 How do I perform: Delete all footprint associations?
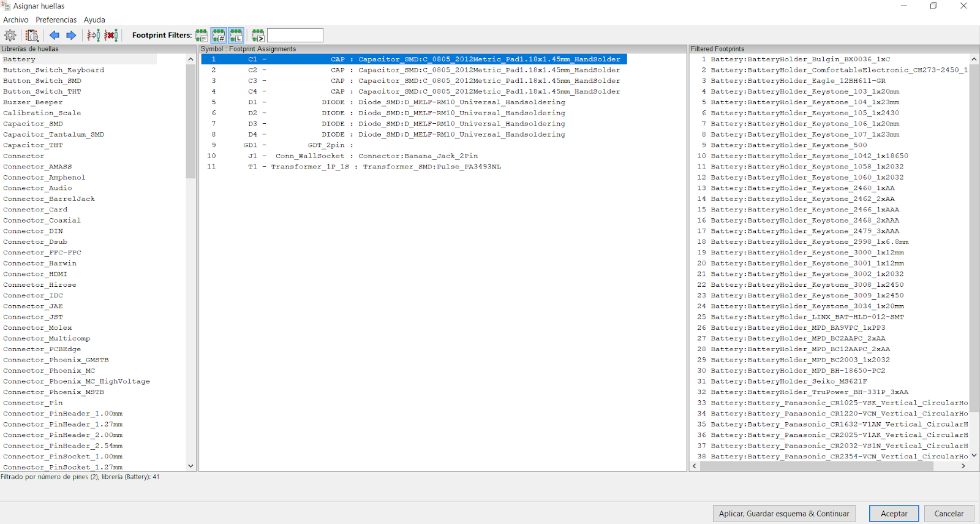point(111,36)
